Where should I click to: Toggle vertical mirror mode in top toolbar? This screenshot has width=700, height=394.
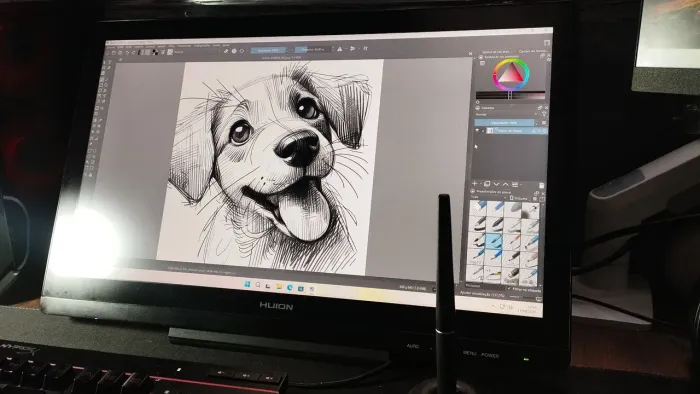coord(353,49)
